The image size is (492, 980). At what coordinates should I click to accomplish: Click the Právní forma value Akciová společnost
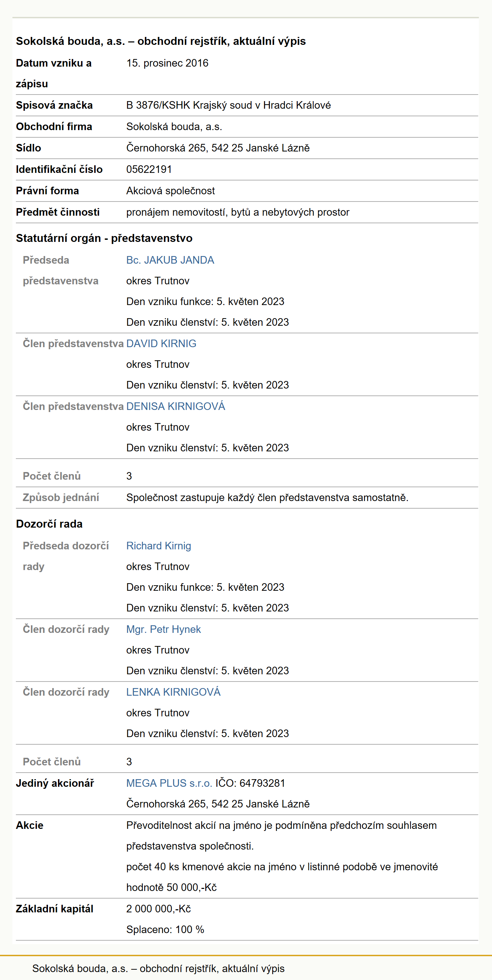click(171, 191)
